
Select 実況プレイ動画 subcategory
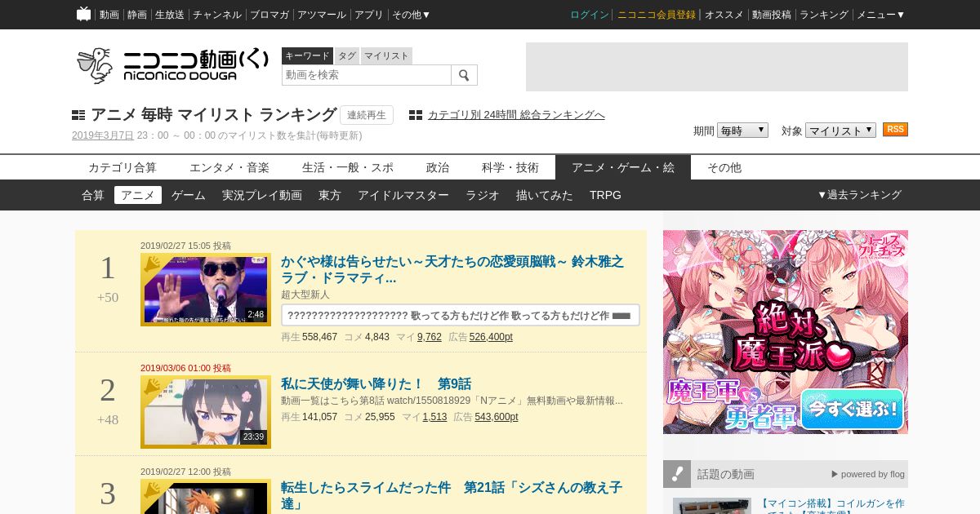point(262,195)
